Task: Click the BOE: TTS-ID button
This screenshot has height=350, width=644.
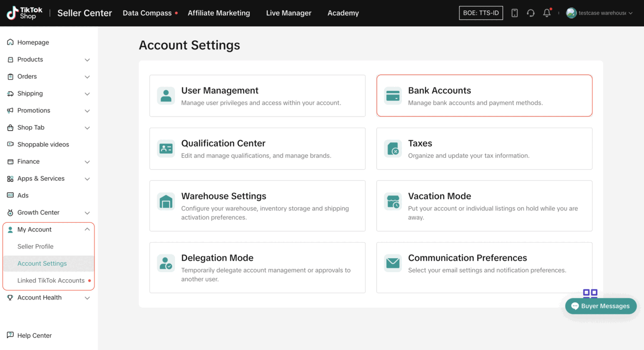Action: [481, 13]
